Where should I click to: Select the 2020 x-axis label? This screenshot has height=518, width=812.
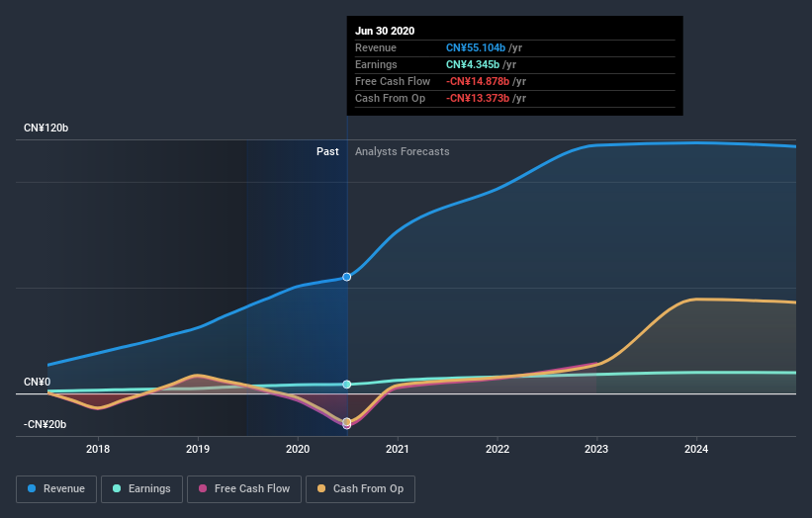(x=298, y=449)
